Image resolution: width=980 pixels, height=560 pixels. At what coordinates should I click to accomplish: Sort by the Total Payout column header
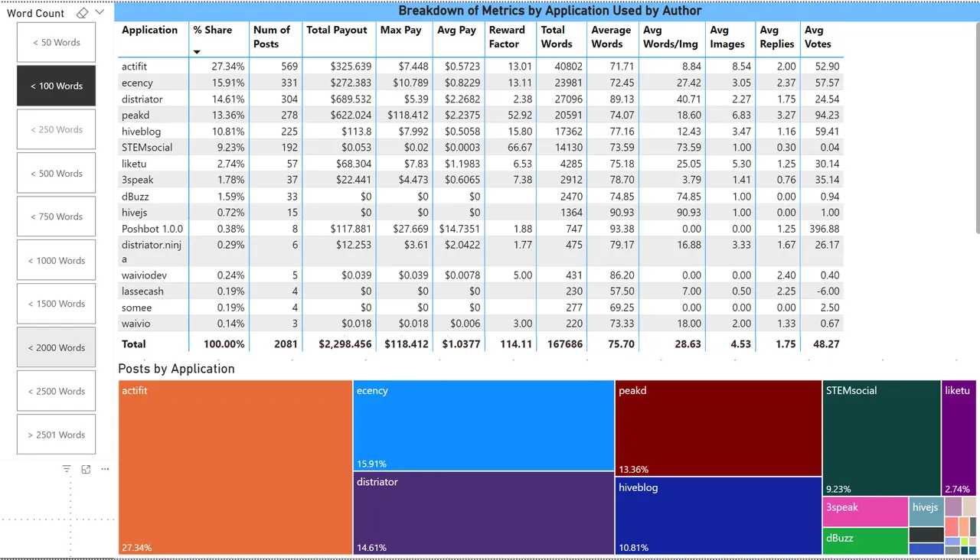(337, 30)
